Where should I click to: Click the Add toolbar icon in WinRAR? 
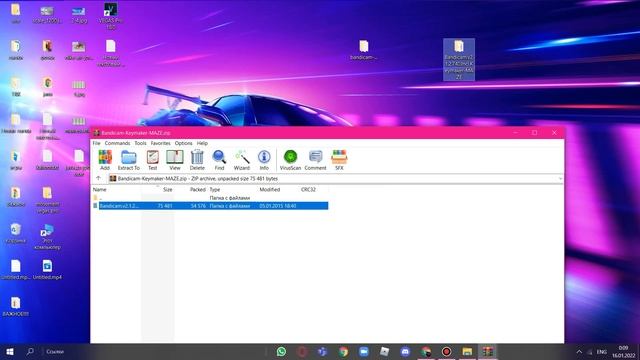[105, 160]
